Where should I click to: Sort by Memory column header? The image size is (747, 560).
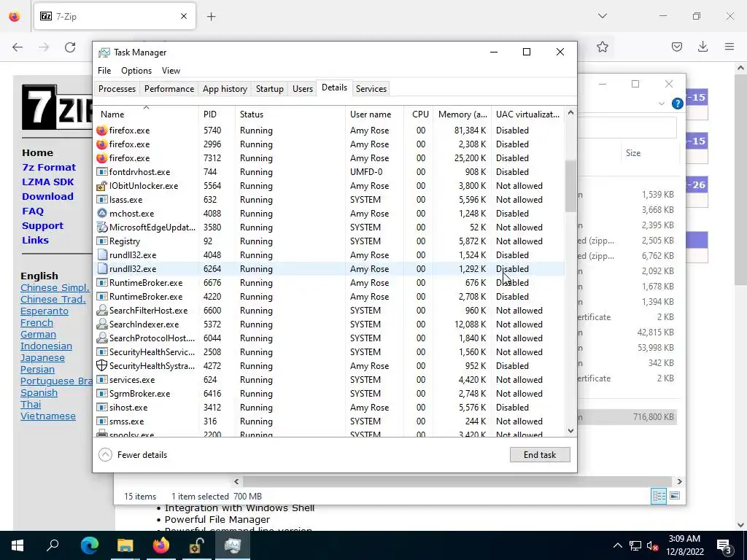(x=462, y=114)
